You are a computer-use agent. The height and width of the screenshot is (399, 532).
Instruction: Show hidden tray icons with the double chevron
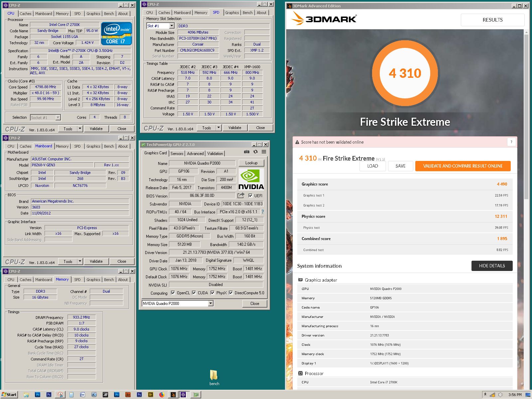click(485, 395)
